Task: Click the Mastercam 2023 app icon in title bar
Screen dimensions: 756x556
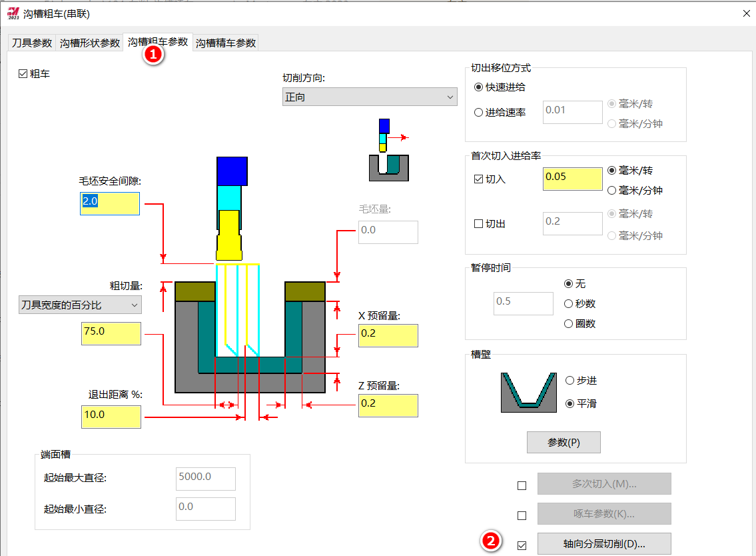Action: point(13,13)
